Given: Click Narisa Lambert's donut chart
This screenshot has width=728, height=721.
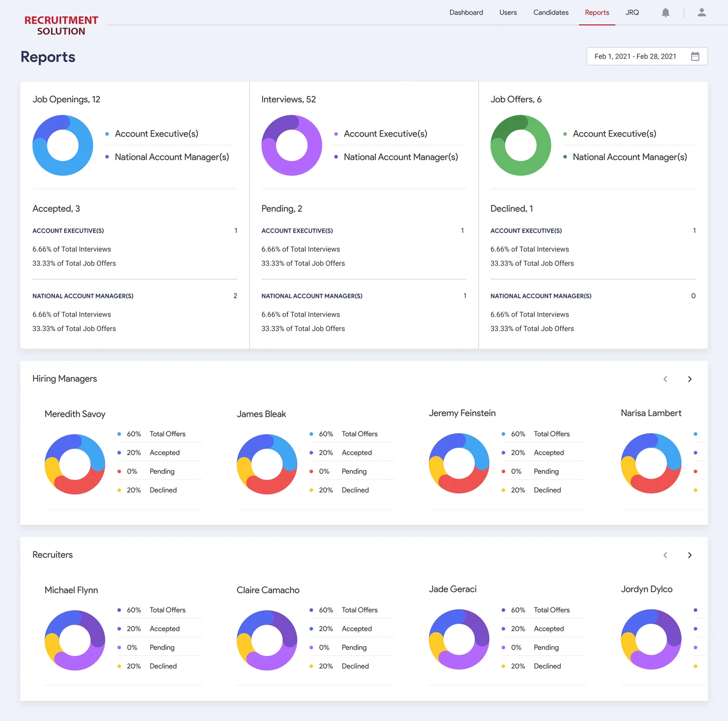Looking at the screenshot, I should [651, 463].
